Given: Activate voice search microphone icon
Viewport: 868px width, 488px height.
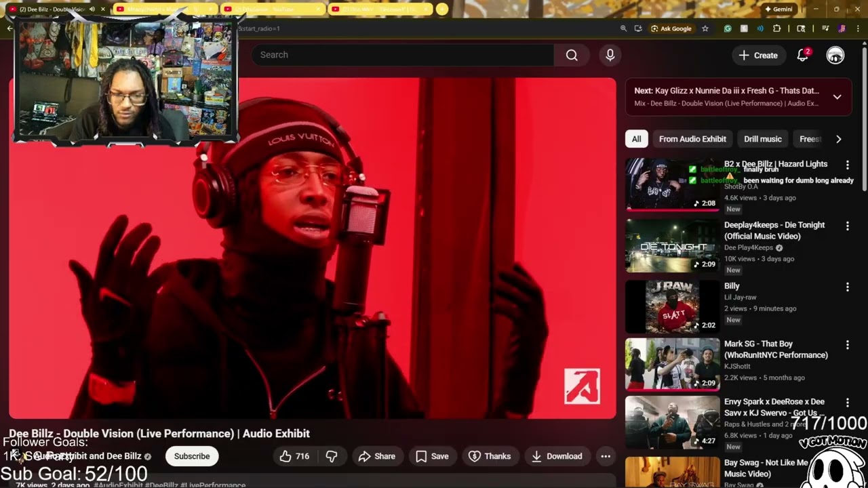Looking at the screenshot, I should point(610,55).
